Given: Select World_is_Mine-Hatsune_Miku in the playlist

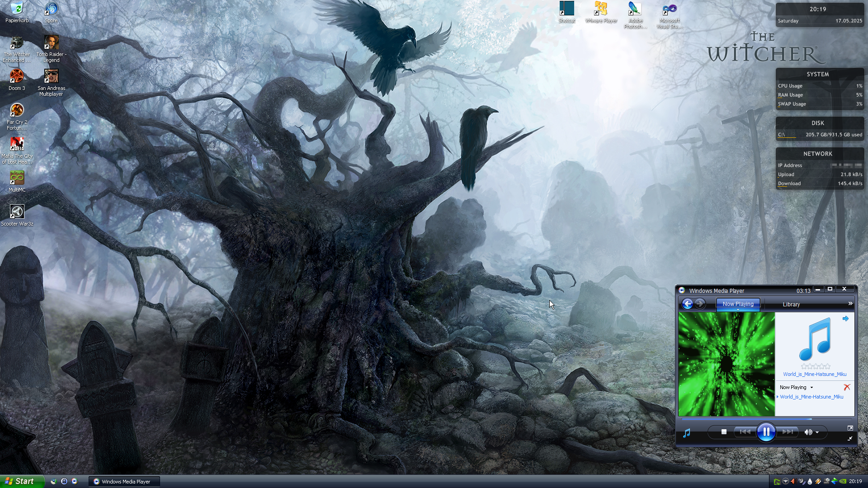Looking at the screenshot, I should [x=811, y=397].
